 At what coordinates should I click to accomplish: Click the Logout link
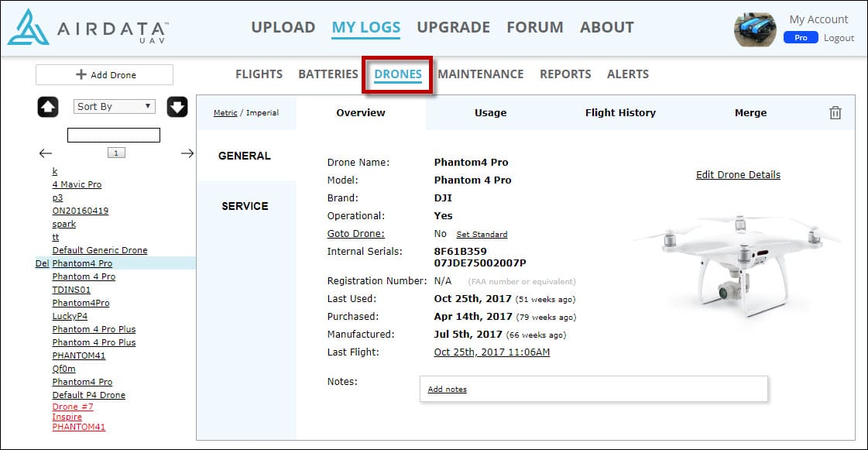tap(839, 38)
